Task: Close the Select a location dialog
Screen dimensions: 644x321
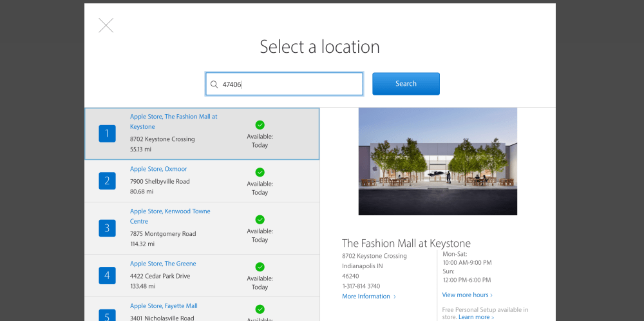Action: [x=106, y=26]
